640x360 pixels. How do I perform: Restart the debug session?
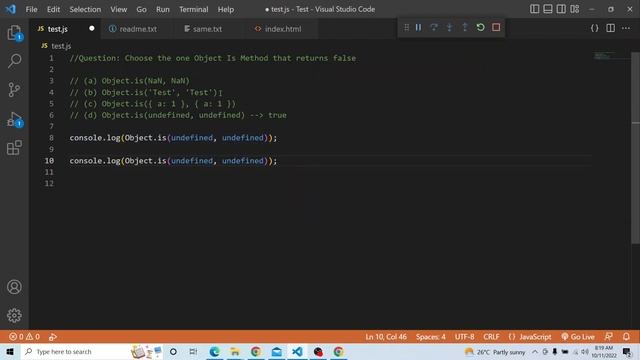tap(480, 27)
